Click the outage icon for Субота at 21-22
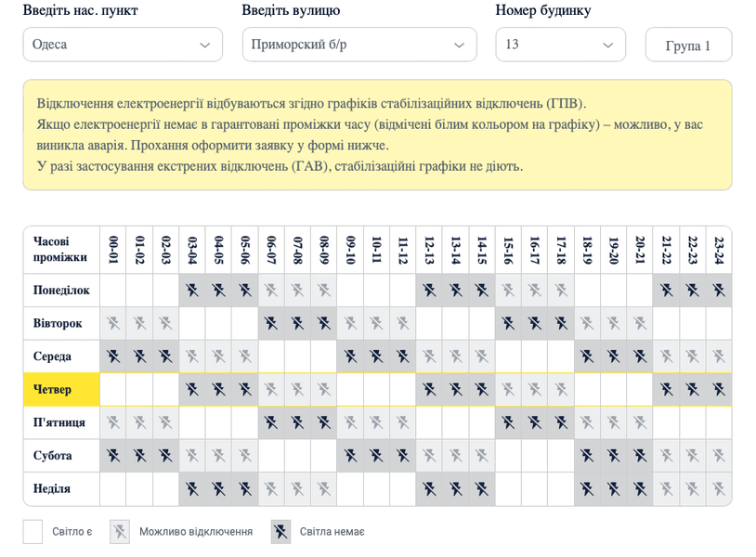The height and width of the screenshot is (557, 756). coord(668,456)
